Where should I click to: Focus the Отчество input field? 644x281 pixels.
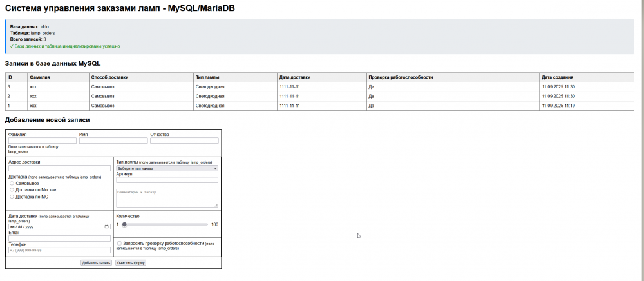click(184, 140)
